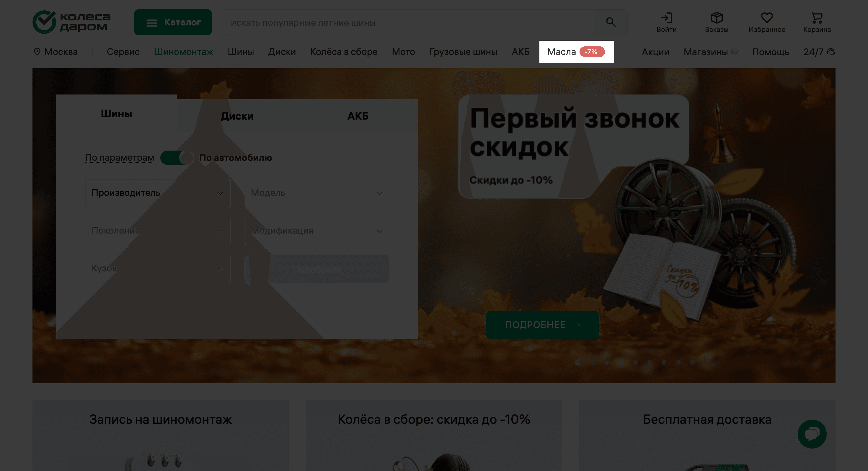Expand the Модель dropdown
The height and width of the screenshot is (471, 868).
[x=316, y=193]
